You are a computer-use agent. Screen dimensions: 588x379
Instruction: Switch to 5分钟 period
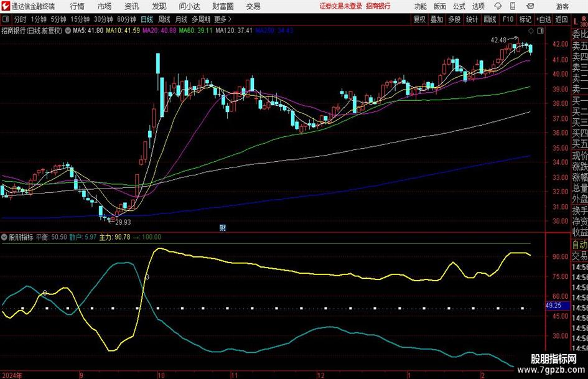(x=58, y=19)
